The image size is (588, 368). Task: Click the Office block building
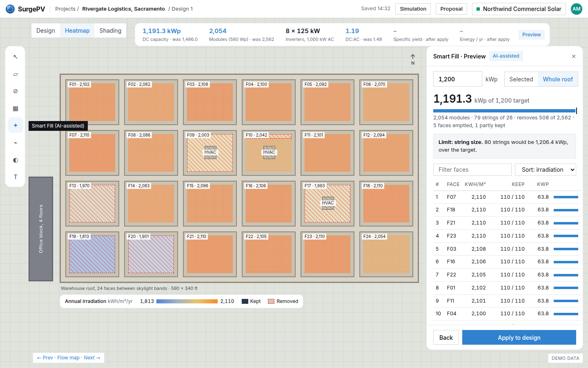click(41, 229)
